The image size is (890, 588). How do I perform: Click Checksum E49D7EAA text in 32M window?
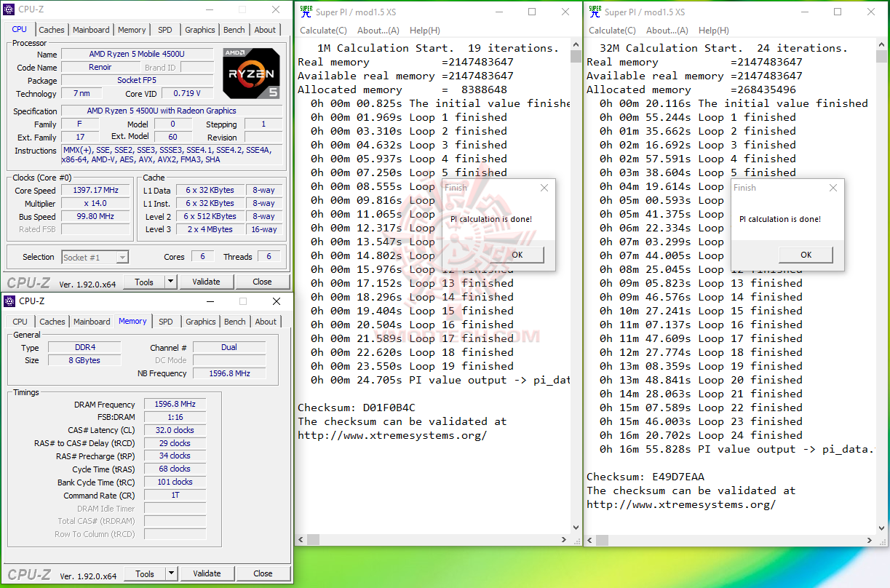click(645, 477)
